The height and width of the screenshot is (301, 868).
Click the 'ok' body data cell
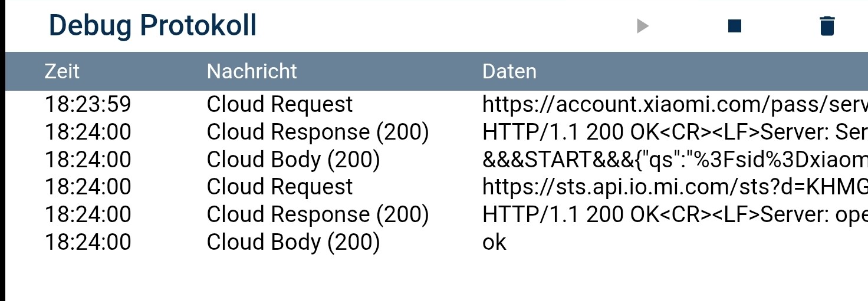point(494,242)
